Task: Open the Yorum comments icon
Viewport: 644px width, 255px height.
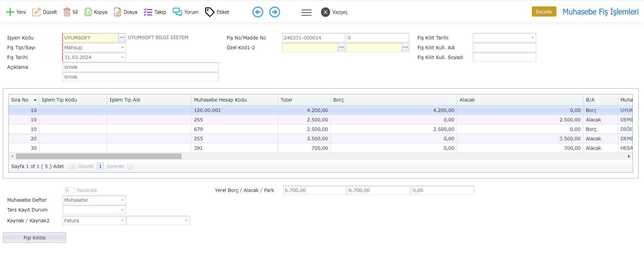Action: [x=177, y=12]
